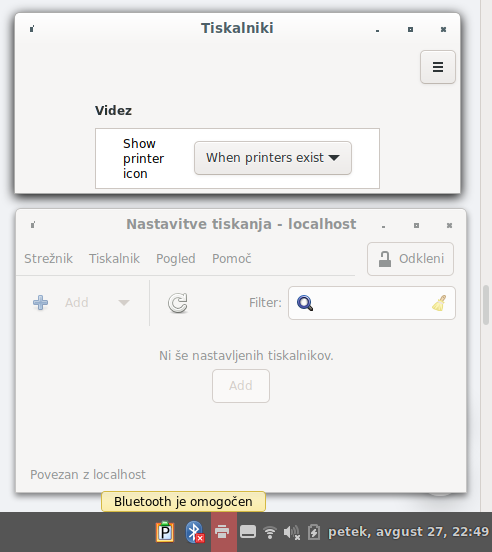492x552 pixels.
Task: Refresh the printer list
Action: coord(178,303)
